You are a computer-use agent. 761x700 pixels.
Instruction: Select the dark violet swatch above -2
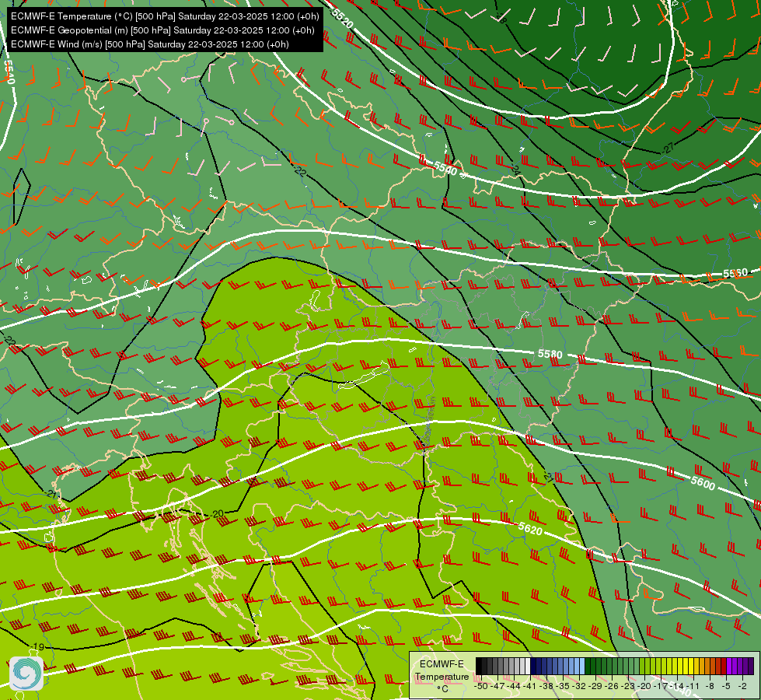tap(745, 666)
